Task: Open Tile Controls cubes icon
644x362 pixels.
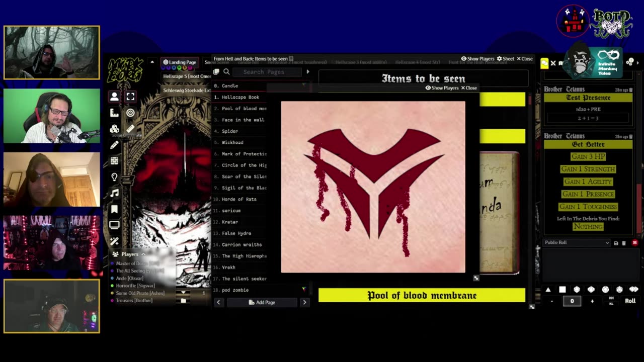Action: [114, 129]
